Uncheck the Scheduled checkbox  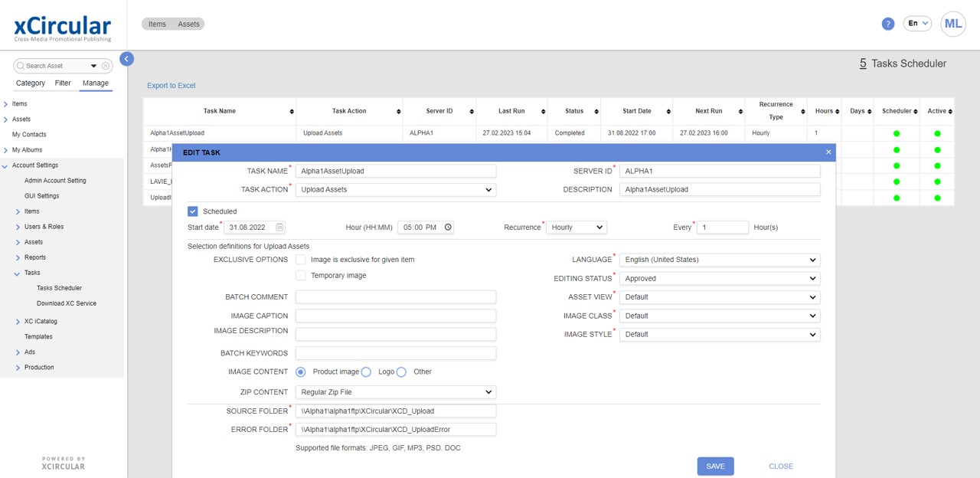(x=193, y=211)
